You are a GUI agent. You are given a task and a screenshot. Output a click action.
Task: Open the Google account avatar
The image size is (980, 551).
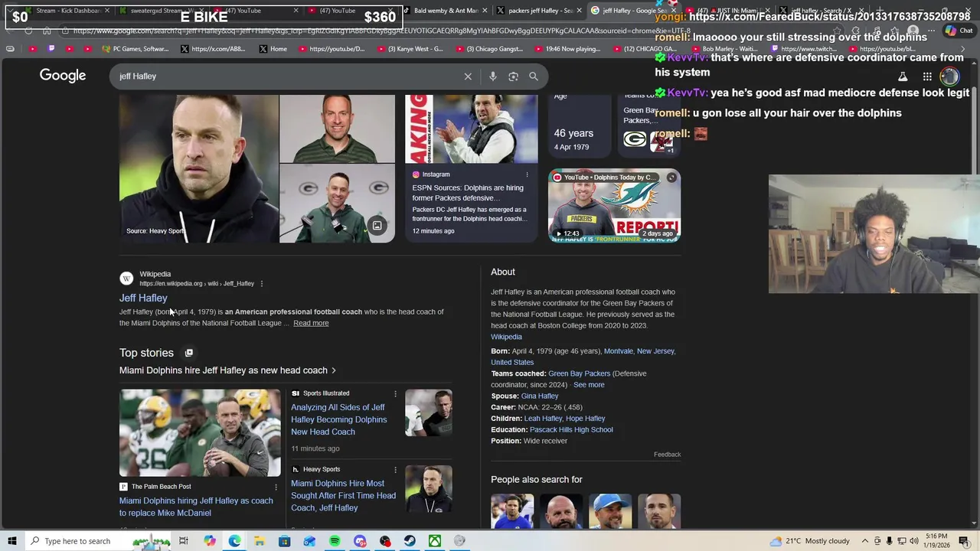[x=949, y=77]
